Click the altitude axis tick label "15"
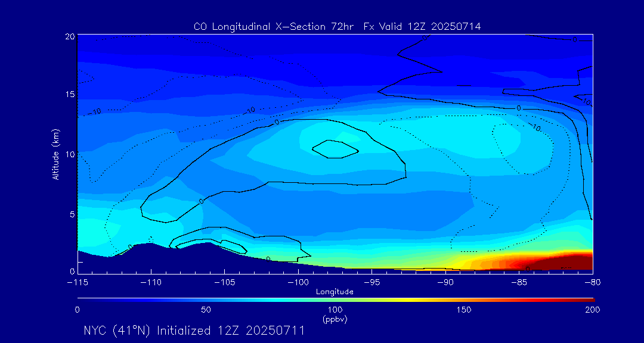This screenshot has height=343, width=644. pos(69,94)
